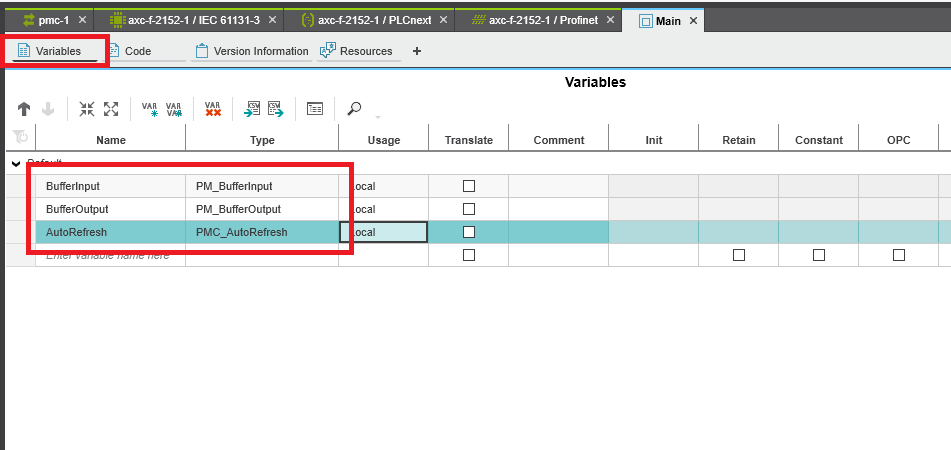Image resolution: width=951 pixels, height=450 pixels.
Task: Click the delete unused variables icon
Action: coord(212,109)
